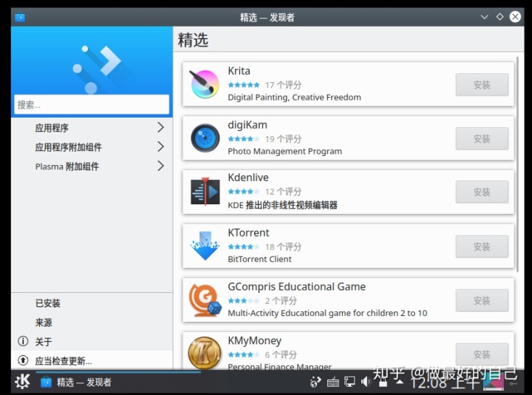Open the KDE application launcher
Image resolution: width=532 pixels, height=395 pixels.
click(x=22, y=382)
